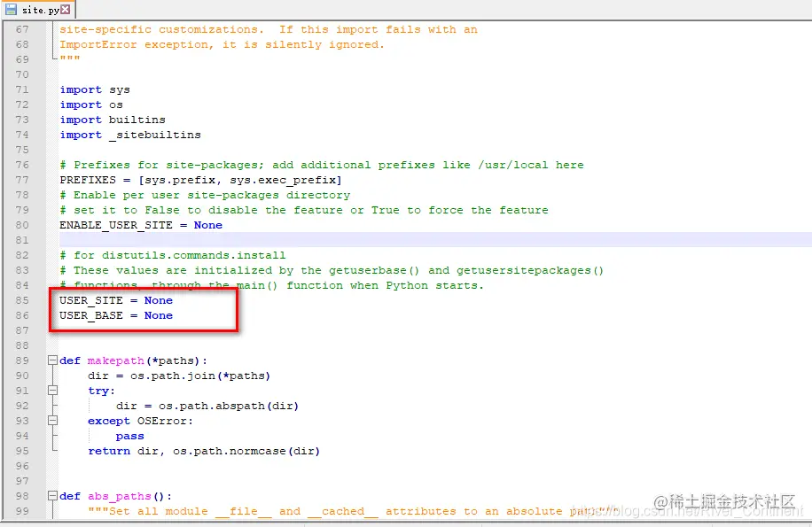Click the highlighted empty line 81
This screenshot has height=527, width=812.
pyautogui.click(x=435, y=240)
